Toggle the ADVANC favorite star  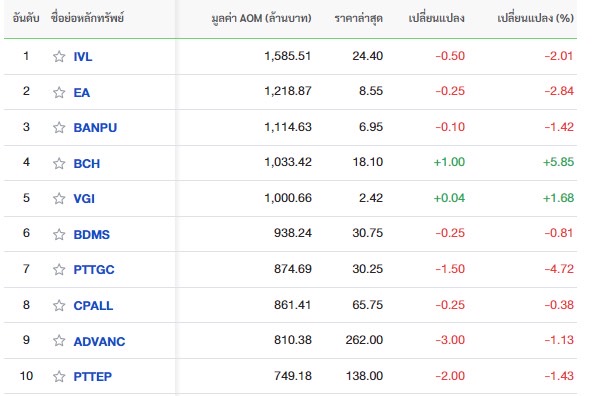[x=59, y=340]
